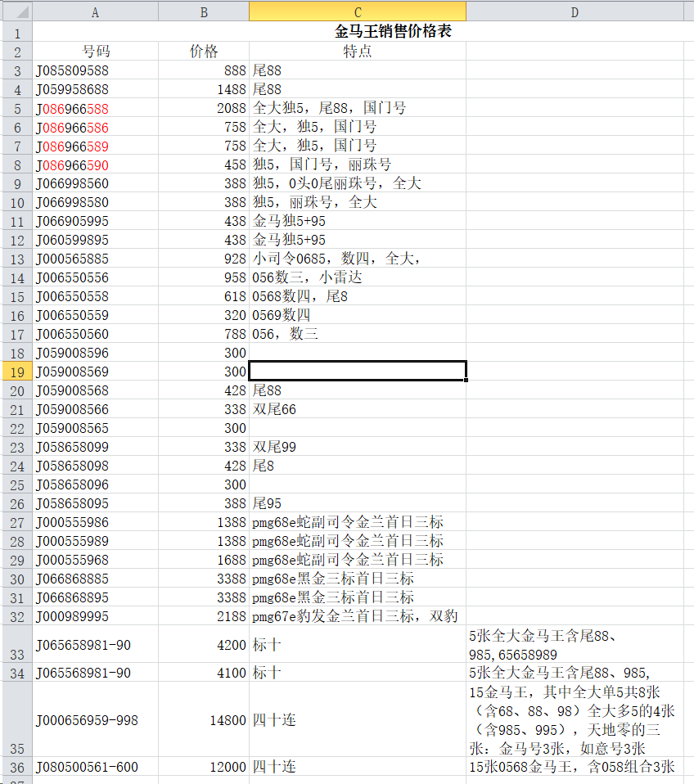The image size is (694, 784).
Task: Click cell pmg67e豹发金兰首日三标，双豹
Action: 358,616
